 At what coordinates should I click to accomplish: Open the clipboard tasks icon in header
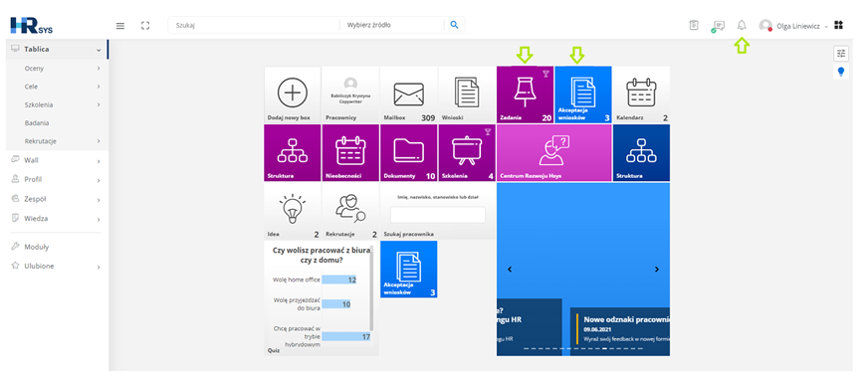(x=694, y=25)
